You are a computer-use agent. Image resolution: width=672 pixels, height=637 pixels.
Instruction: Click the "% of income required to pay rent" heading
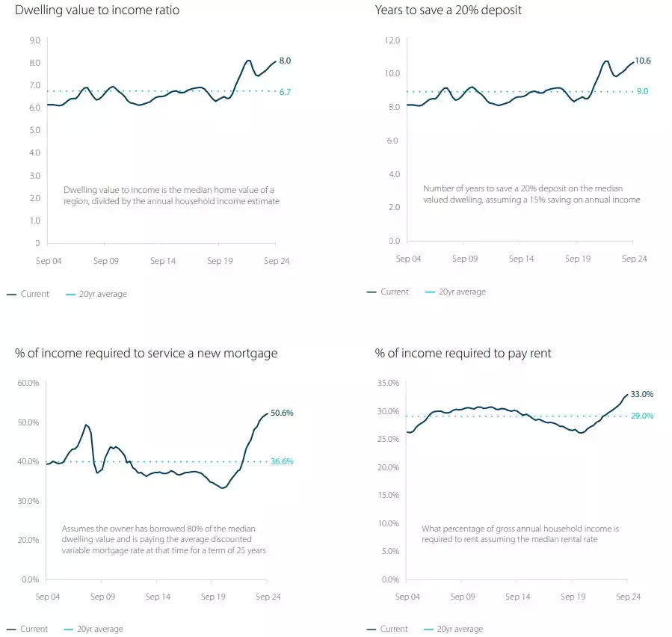pos(463,353)
